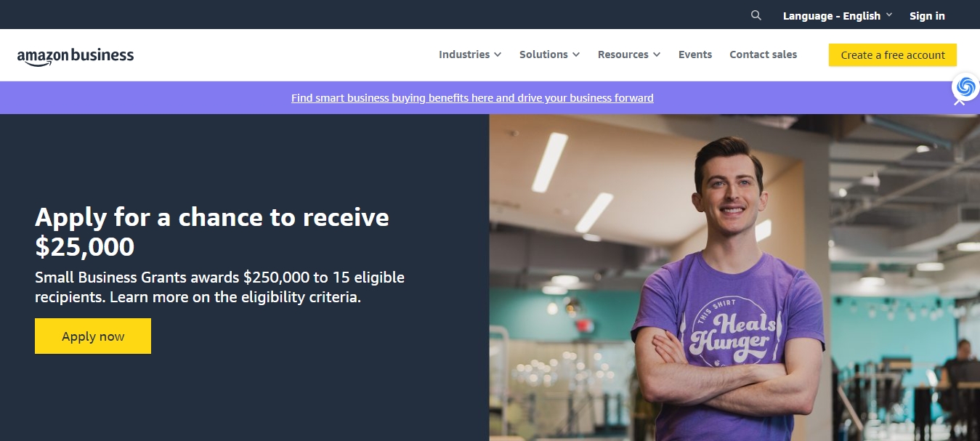Open the Amazon Business logo home link
This screenshot has height=441, width=980.
[x=76, y=56]
